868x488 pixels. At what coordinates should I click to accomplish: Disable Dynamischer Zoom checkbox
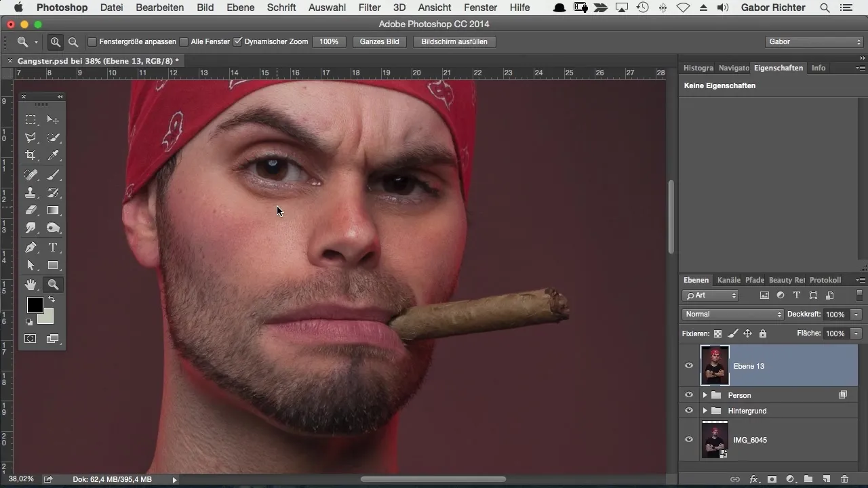click(x=237, y=41)
